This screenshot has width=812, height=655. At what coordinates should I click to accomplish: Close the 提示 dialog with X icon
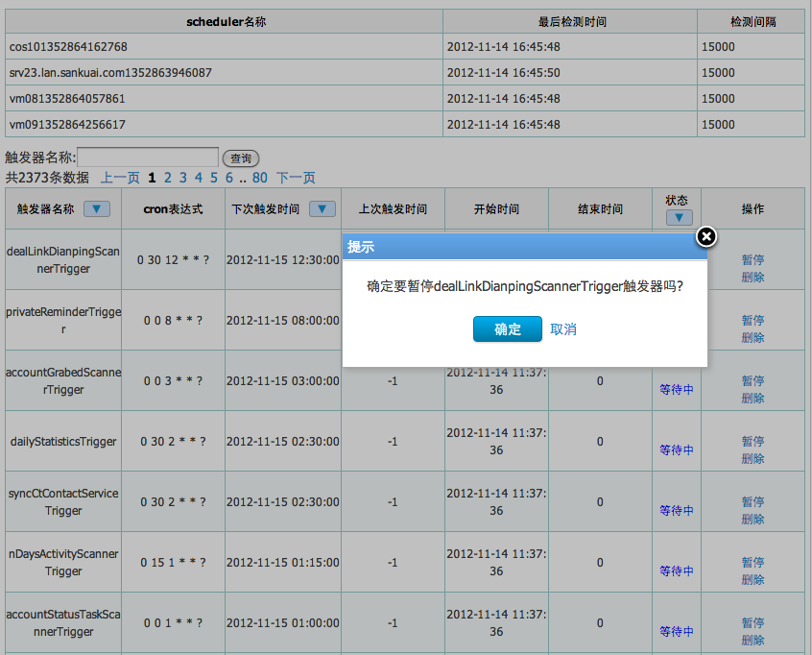pos(705,236)
